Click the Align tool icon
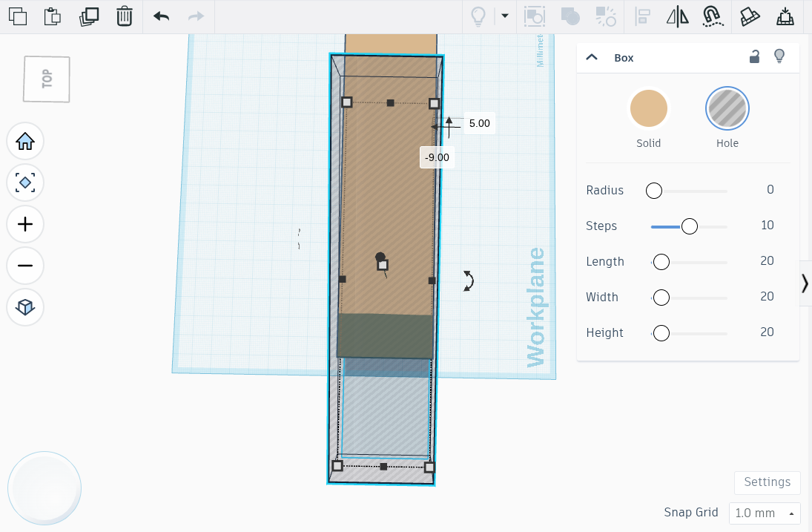812x532 pixels. (642, 16)
